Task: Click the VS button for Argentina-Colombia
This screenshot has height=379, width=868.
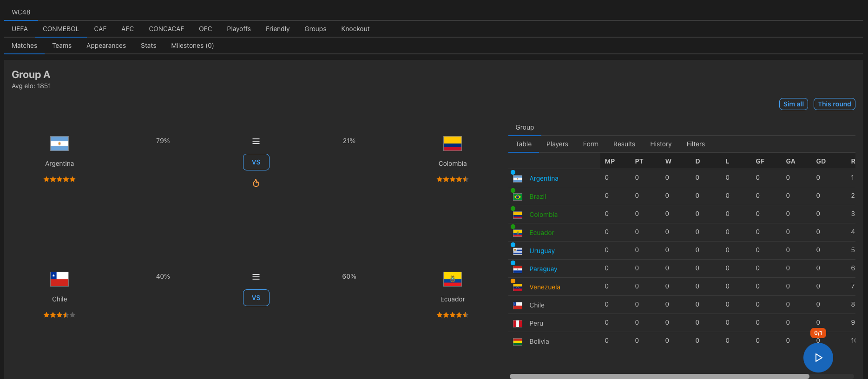Action: click(256, 162)
